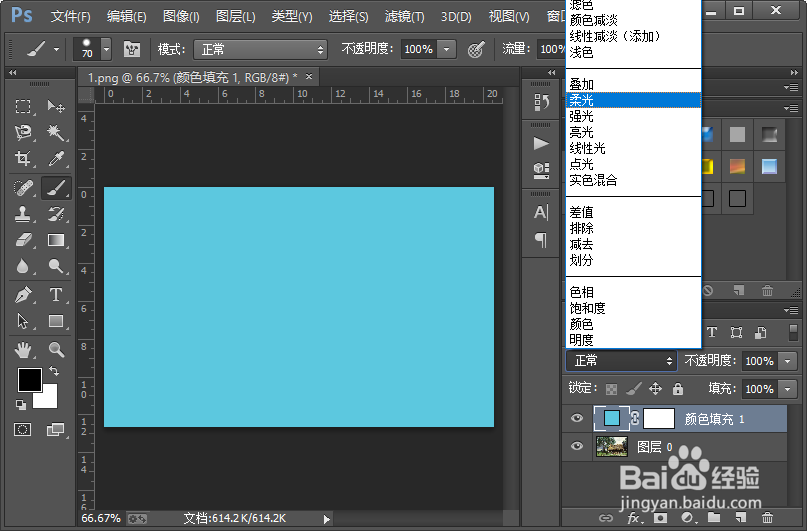
Task: Select the Dodge tool
Action: pyautogui.click(x=56, y=266)
